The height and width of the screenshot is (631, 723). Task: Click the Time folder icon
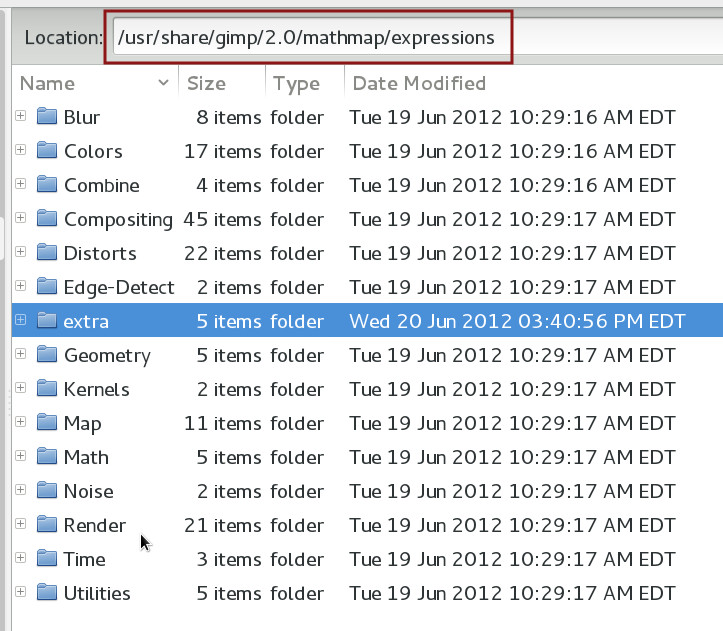47,558
